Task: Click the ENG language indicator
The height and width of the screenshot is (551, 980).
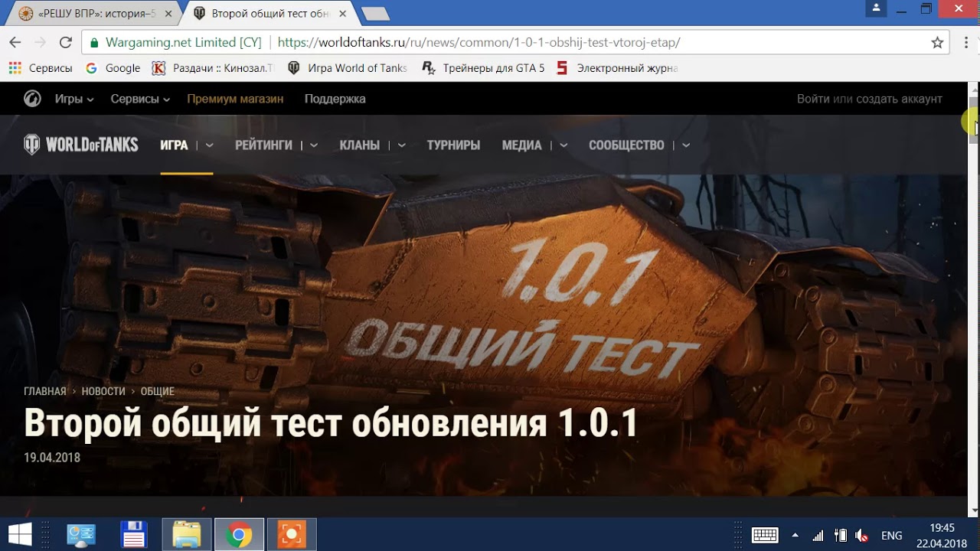Action: pyautogui.click(x=892, y=535)
